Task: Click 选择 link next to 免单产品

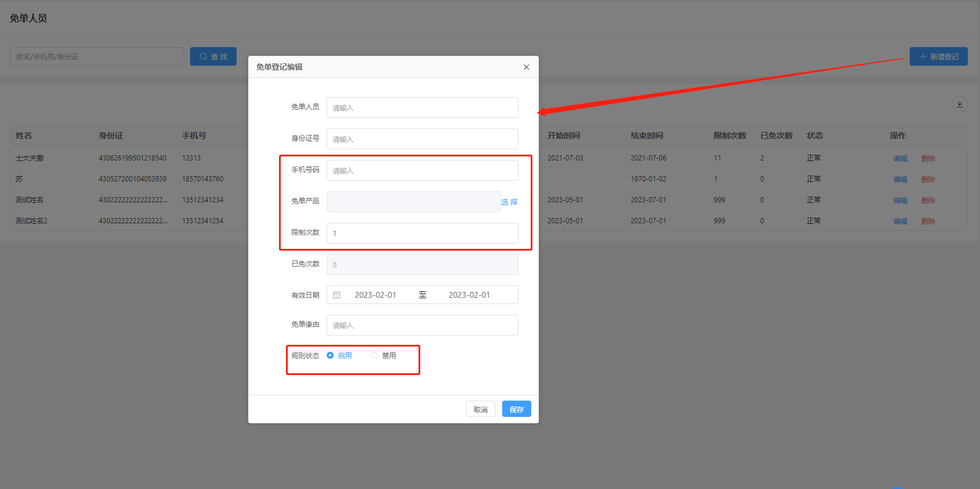Action: click(x=509, y=202)
